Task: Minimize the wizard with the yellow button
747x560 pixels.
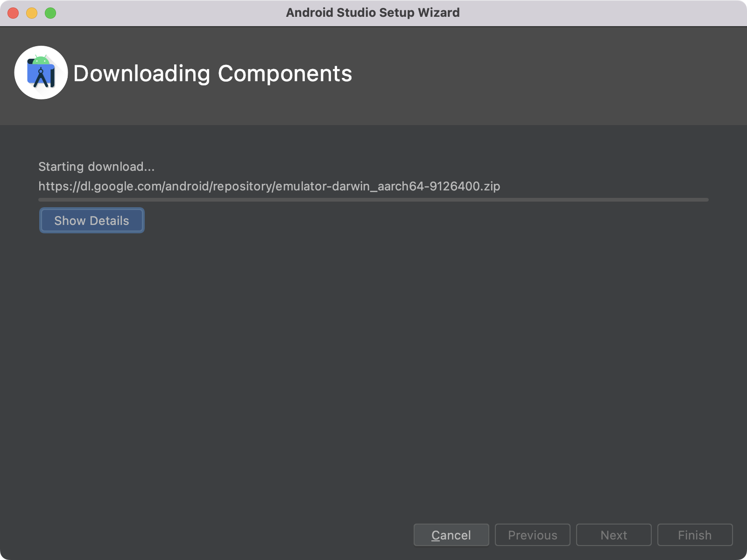Action: [31, 13]
